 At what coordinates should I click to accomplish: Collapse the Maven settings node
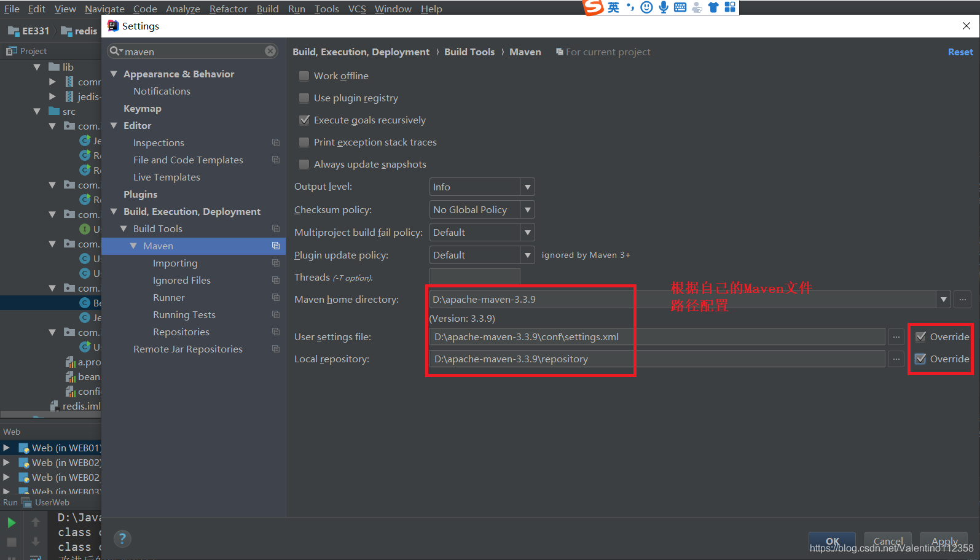[x=133, y=246]
